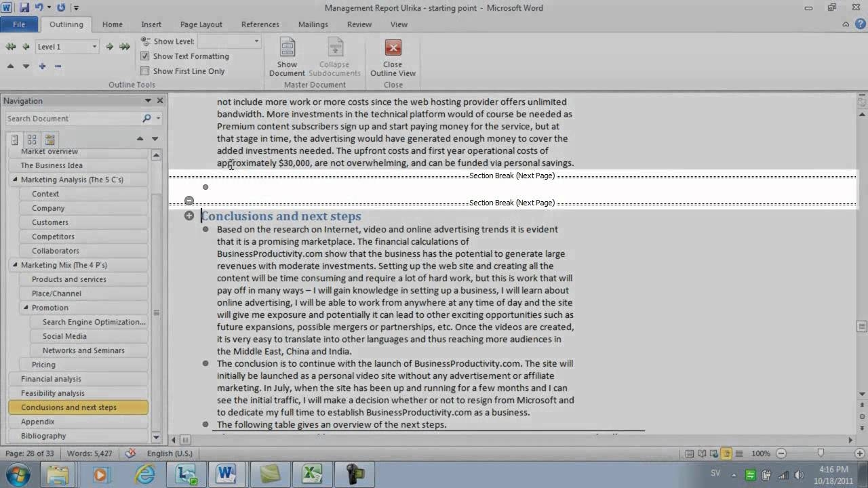Collapse the Promotion tree node in Navigation
The image size is (868, 488).
[x=26, y=308]
